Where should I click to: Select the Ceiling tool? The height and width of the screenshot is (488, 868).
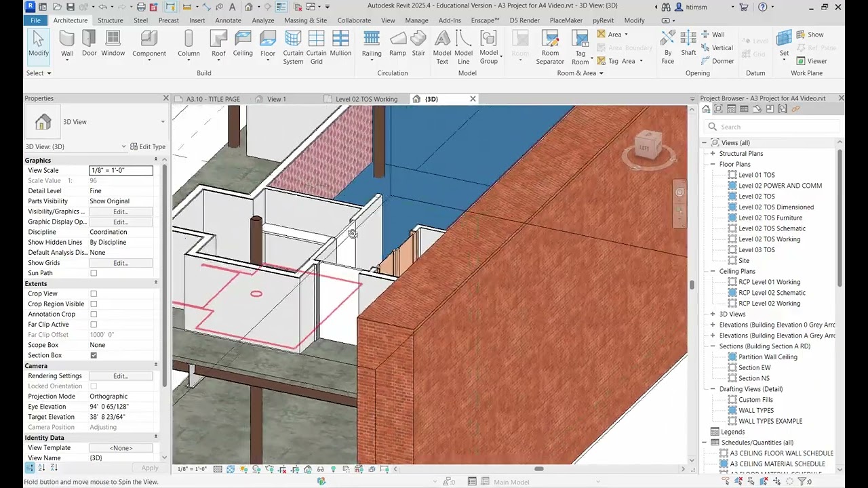tap(243, 44)
